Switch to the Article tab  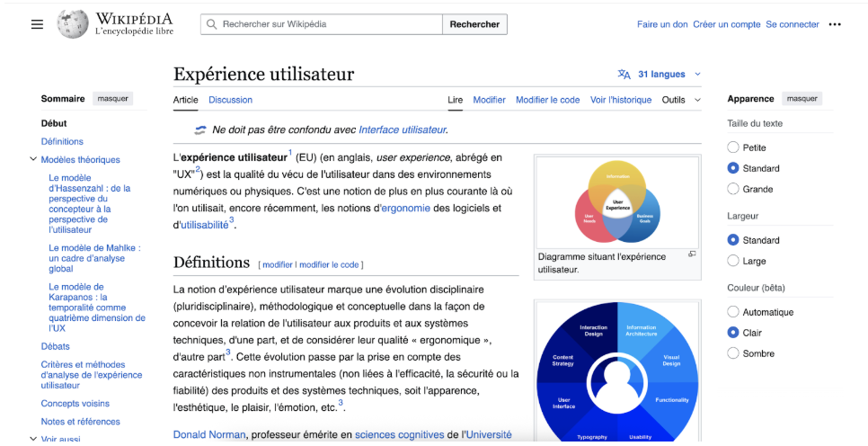point(185,100)
